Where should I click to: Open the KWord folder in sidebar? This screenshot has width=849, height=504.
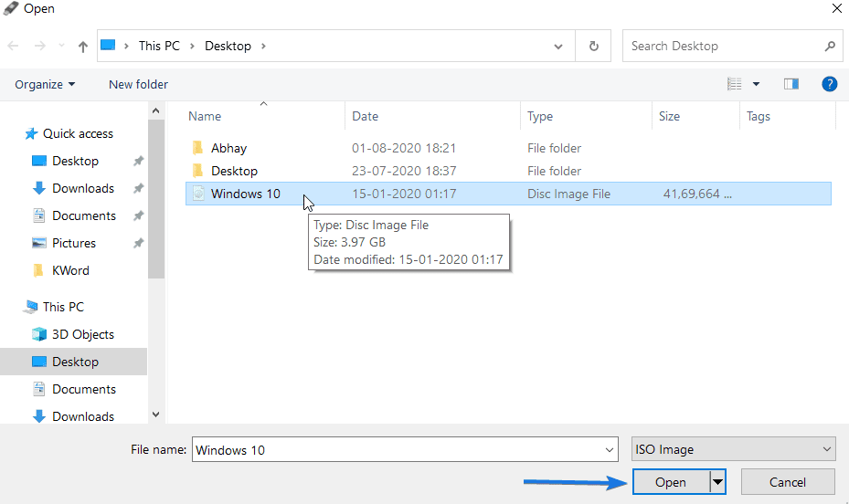point(70,270)
